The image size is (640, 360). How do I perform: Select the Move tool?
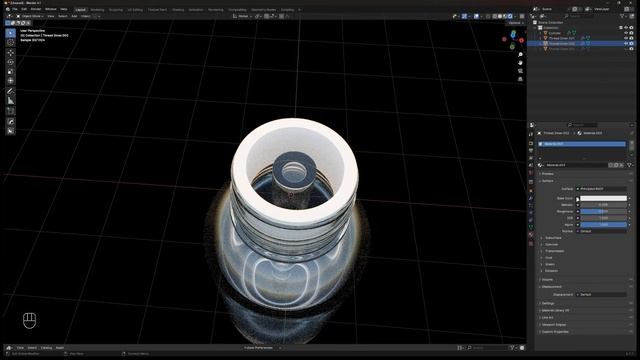pyautogui.click(x=11, y=53)
